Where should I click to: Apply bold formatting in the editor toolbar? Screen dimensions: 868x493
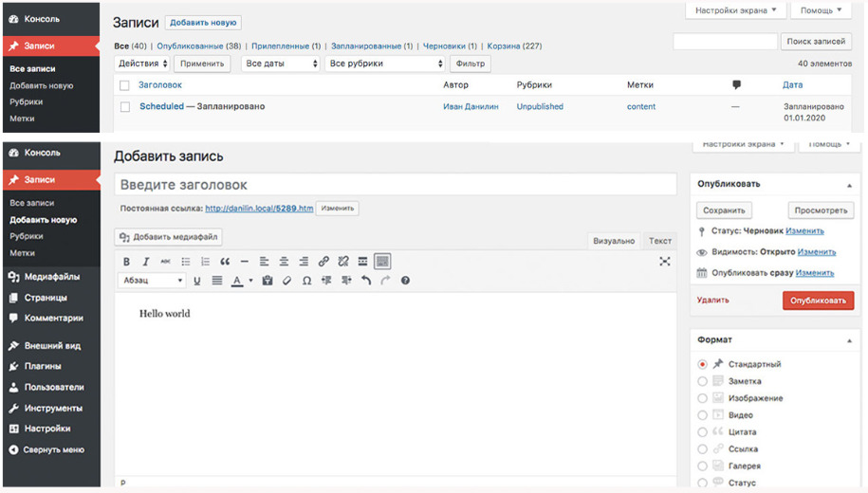coord(126,262)
